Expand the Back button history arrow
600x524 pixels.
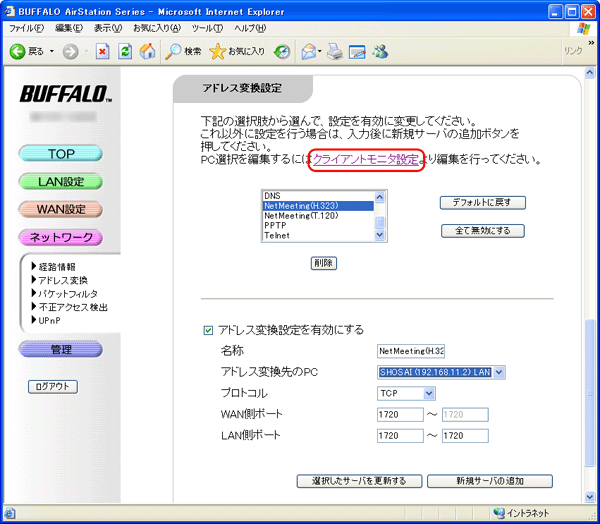(52, 51)
